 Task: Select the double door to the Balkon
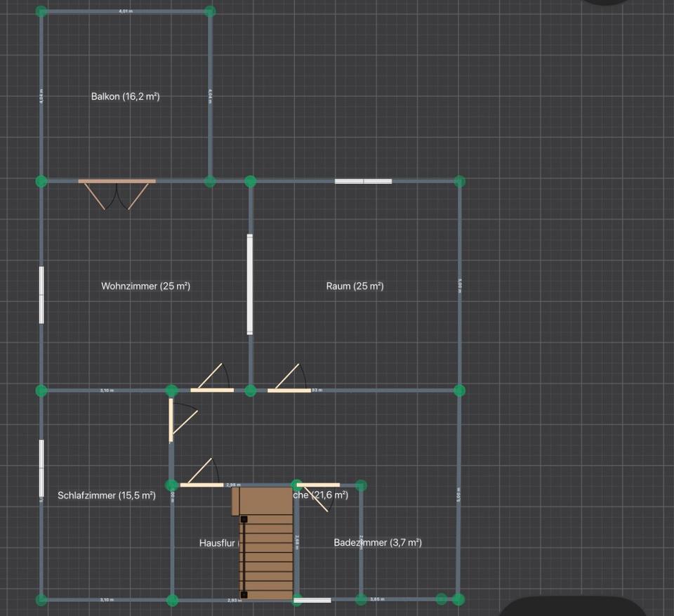[x=117, y=182]
